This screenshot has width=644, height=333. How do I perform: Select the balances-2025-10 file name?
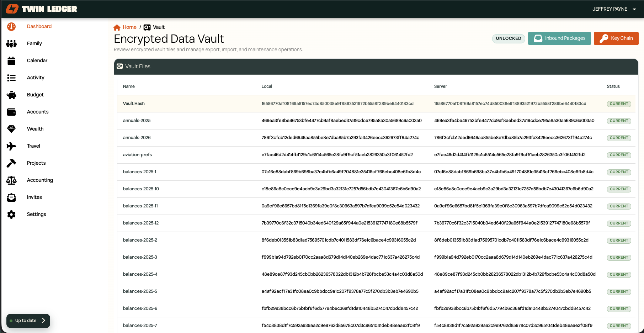coord(141,189)
